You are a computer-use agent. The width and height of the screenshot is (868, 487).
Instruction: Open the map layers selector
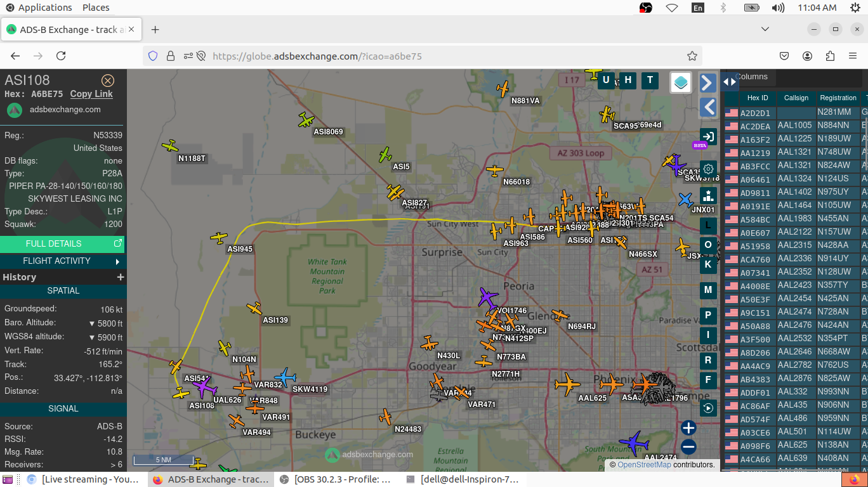click(681, 82)
